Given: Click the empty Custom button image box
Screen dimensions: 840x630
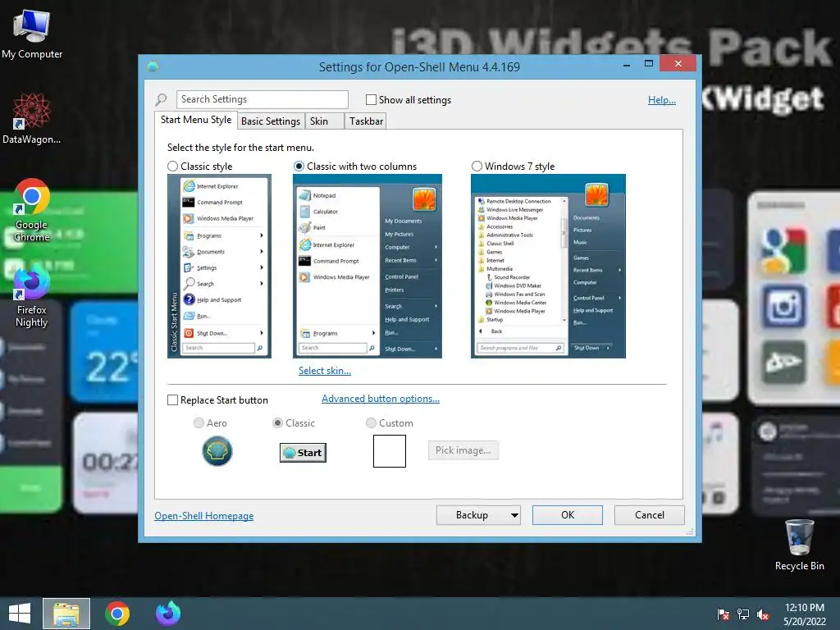Looking at the screenshot, I should point(390,451).
